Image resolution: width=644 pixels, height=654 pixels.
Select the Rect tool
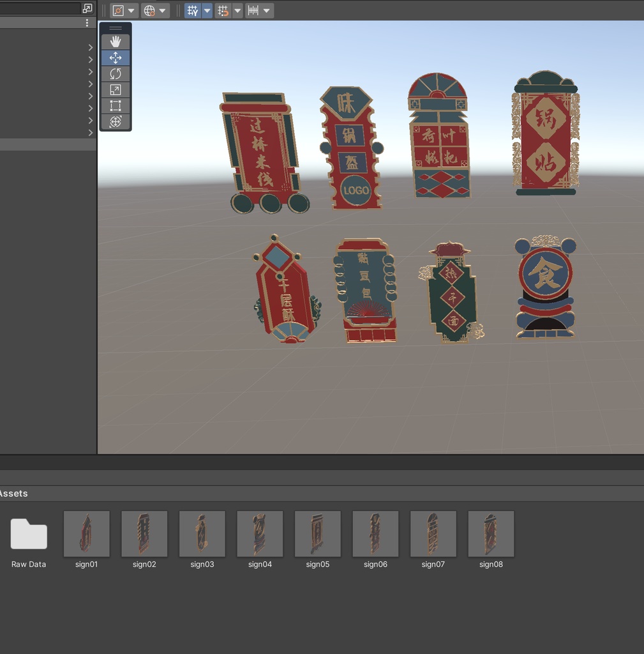click(116, 105)
